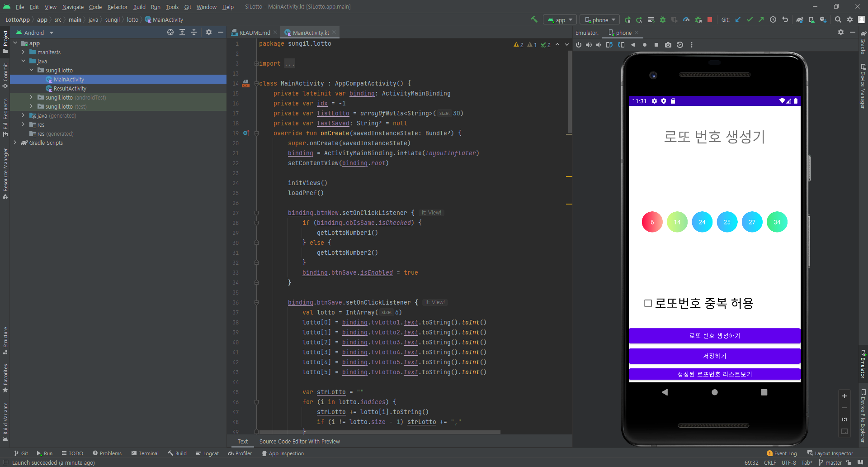Screen dimensions: 868x467
Task: Open Logcat at the bottom
Action: point(207,453)
